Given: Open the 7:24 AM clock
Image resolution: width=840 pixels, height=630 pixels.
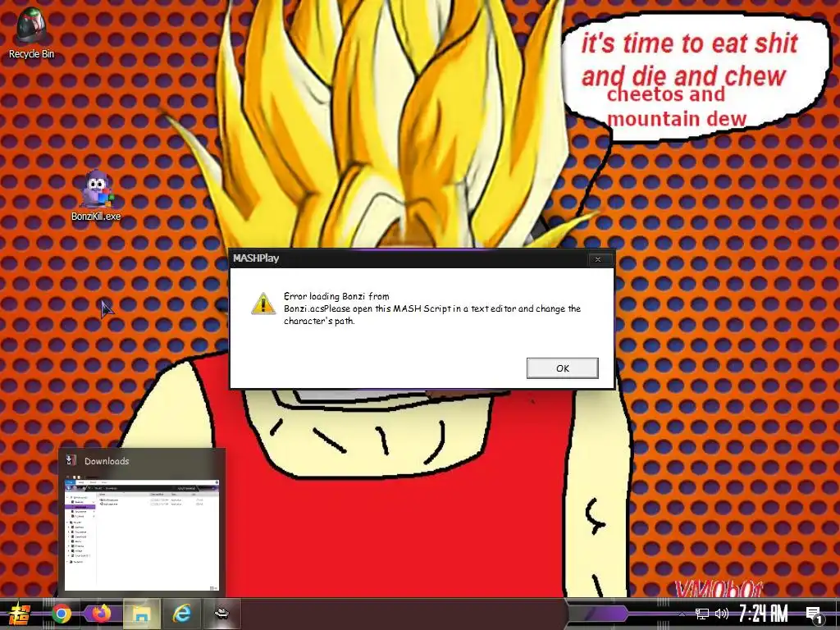Looking at the screenshot, I should pyautogui.click(x=764, y=614).
